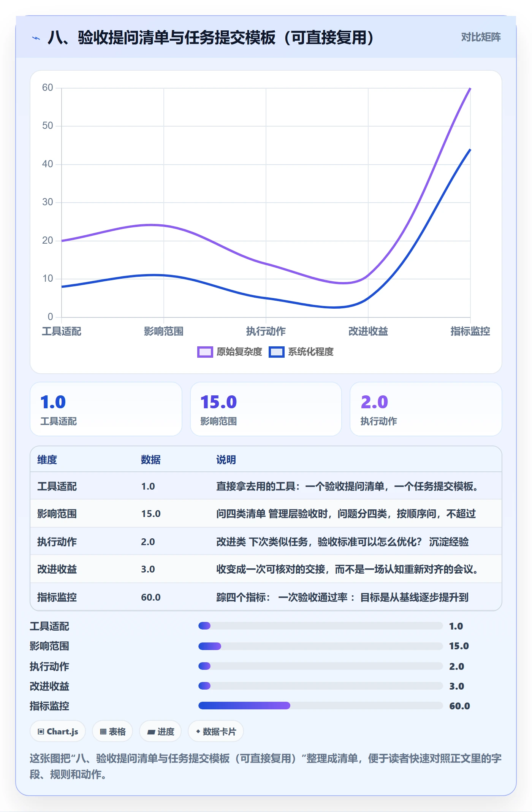Click the 改进收益 x-axis label on chart
Screen dimensions: 532x812
pos(368,331)
